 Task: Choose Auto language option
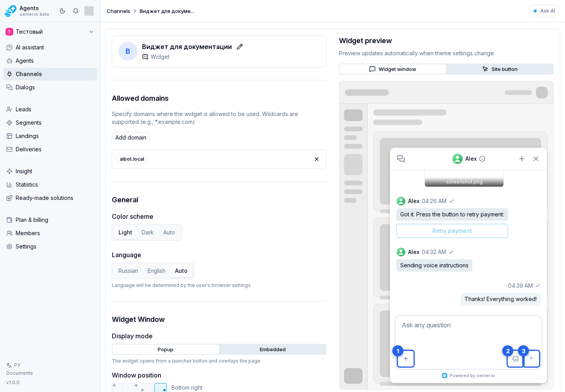181,271
